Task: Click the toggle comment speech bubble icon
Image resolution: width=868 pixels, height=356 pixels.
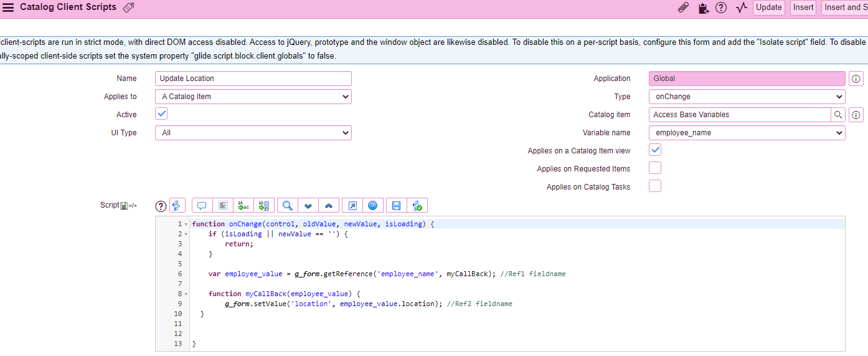Action: pos(202,206)
